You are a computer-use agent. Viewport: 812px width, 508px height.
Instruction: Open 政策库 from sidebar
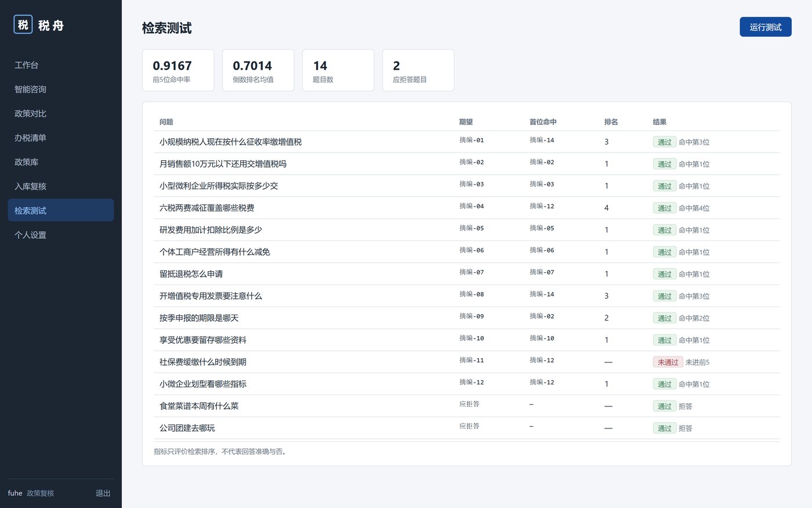(x=61, y=163)
